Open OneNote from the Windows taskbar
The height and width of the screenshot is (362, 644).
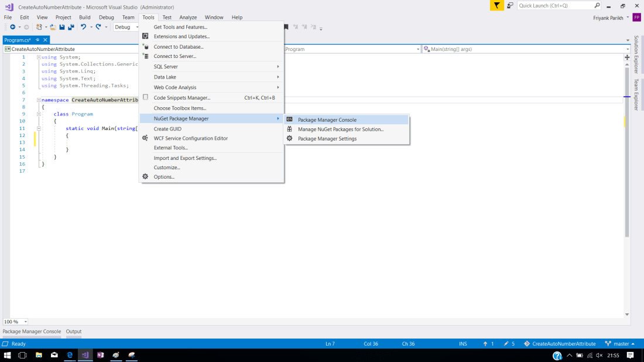[x=101, y=355]
